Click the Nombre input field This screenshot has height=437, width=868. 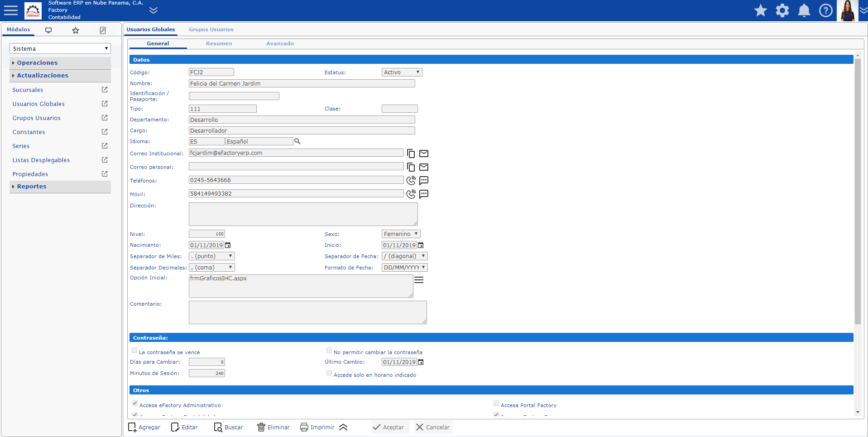click(x=302, y=84)
